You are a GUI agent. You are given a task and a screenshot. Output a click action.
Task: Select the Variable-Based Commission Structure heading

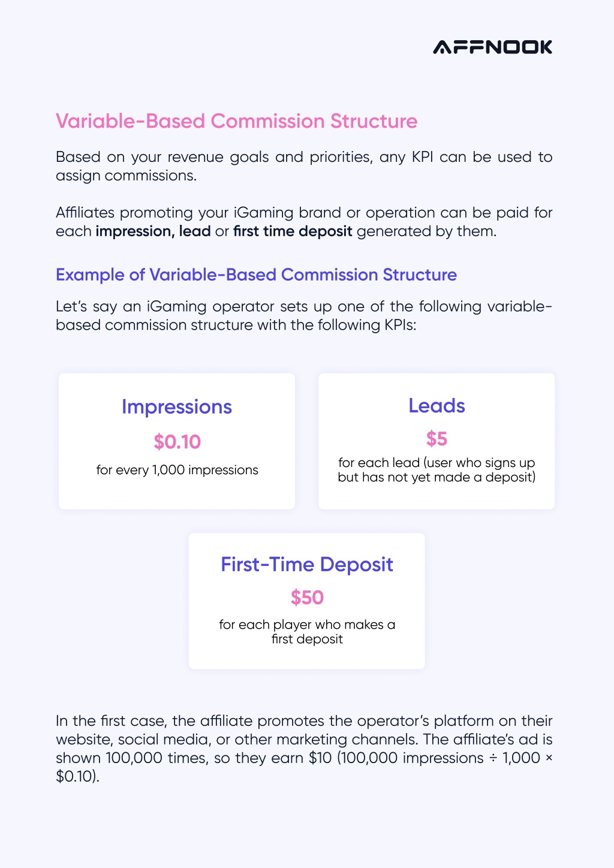[236, 121]
